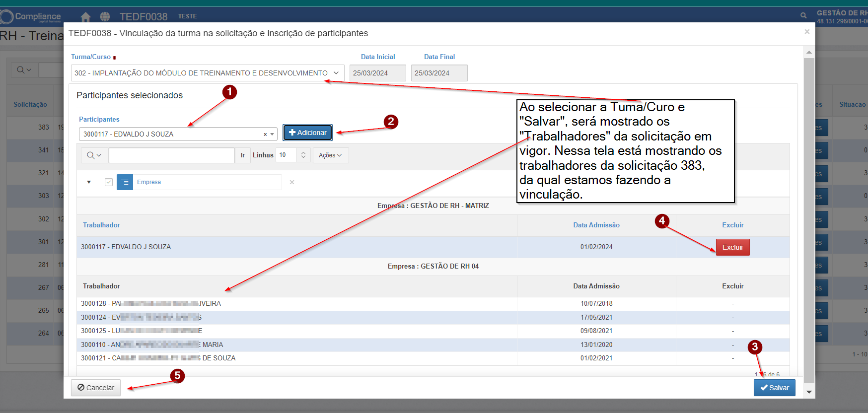Click the Compliance logo
868x413 pixels.
point(31,17)
